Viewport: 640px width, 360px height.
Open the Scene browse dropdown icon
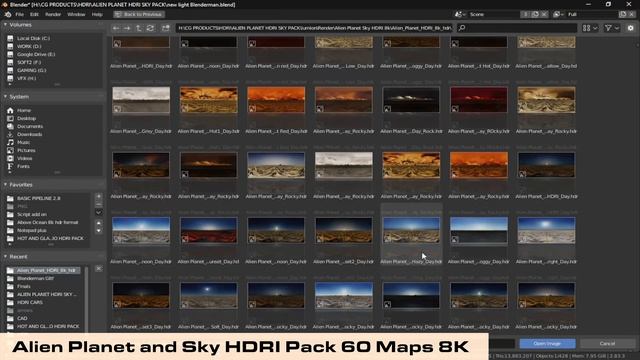[x=460, y=14]
